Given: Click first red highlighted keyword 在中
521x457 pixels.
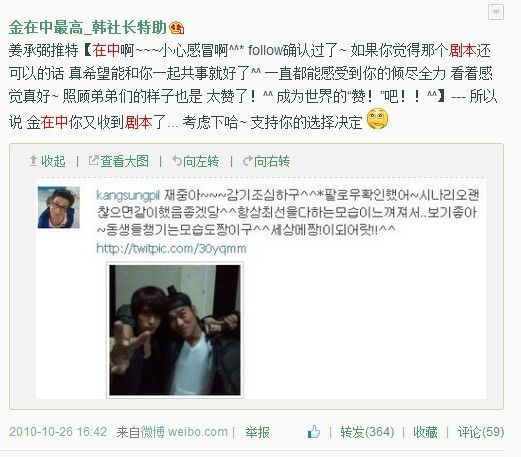Looking at the screenshot, I should [x=106, y=50].
